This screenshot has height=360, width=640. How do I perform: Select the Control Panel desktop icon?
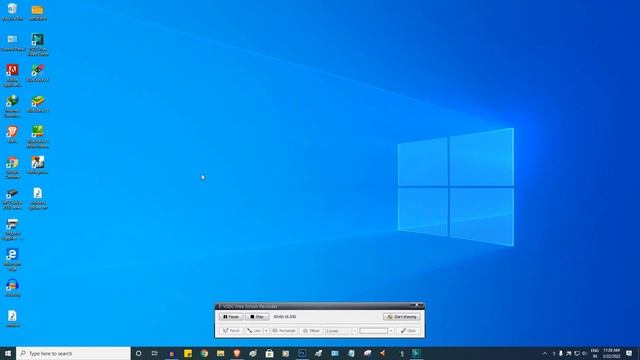[12, 43]
